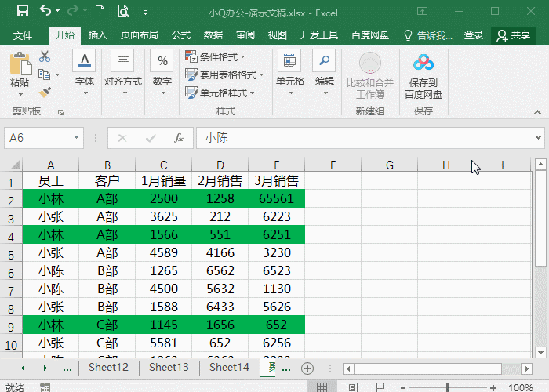Image resolution: width=549 pixels, height=392 pixels.
Task: Click the 粘贴 paste clipboard icon
Action: (x=20, y=64)
